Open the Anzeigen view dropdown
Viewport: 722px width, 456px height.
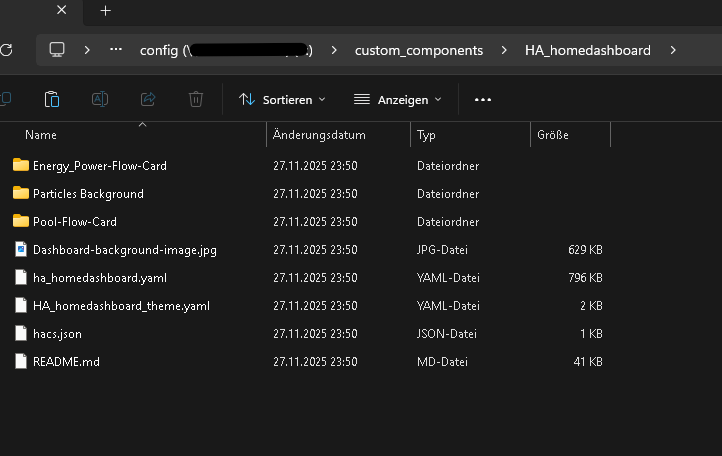tap(397, 99)
